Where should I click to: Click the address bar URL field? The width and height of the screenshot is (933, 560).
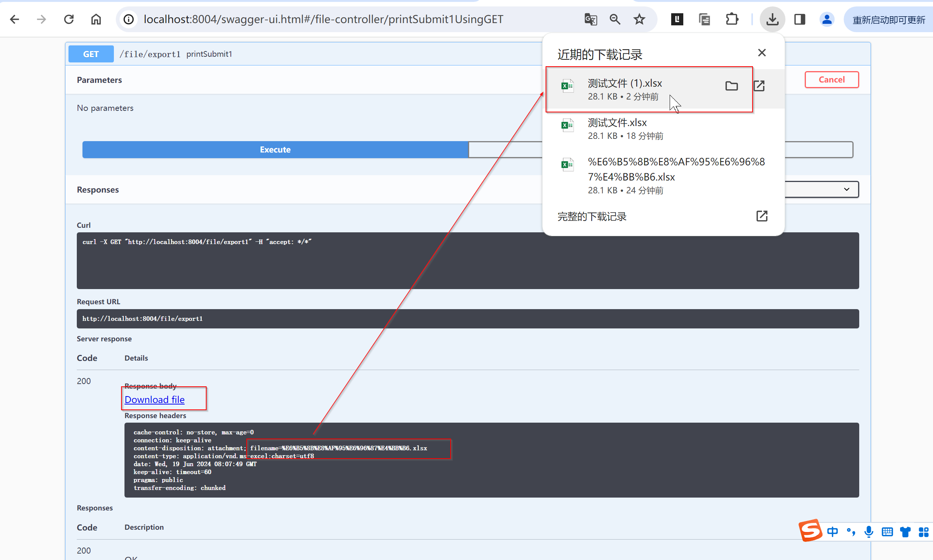(323, 19)
